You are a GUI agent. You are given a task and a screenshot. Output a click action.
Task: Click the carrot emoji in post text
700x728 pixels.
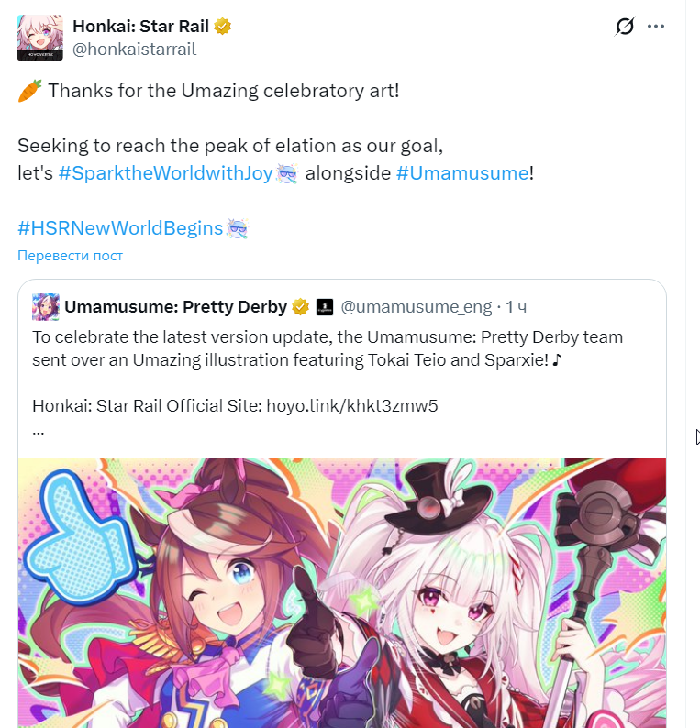pyautogui.click(x=28, y=92)
